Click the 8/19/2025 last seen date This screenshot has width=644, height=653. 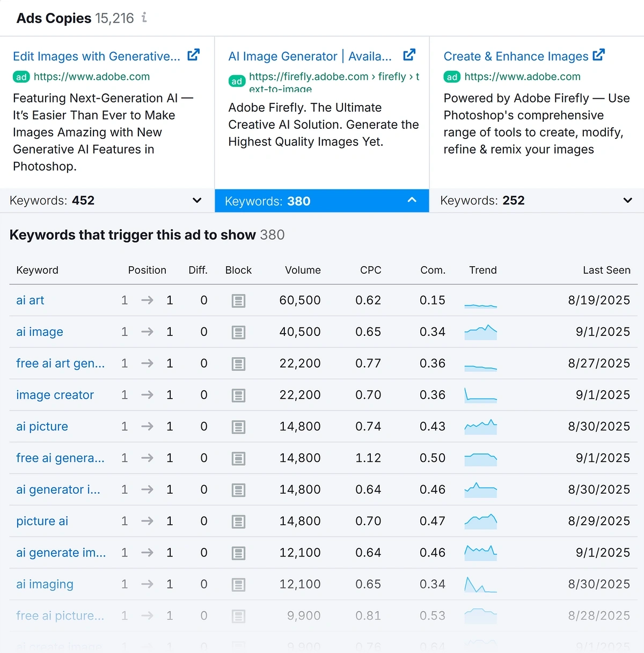click(599, 300)
